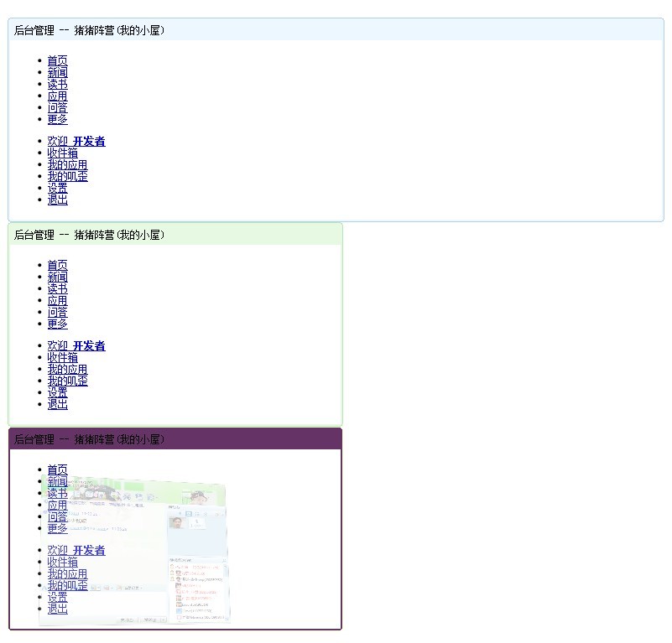
Task: Open 更多 in the top blue panel
Action: (x=57, y=120)
